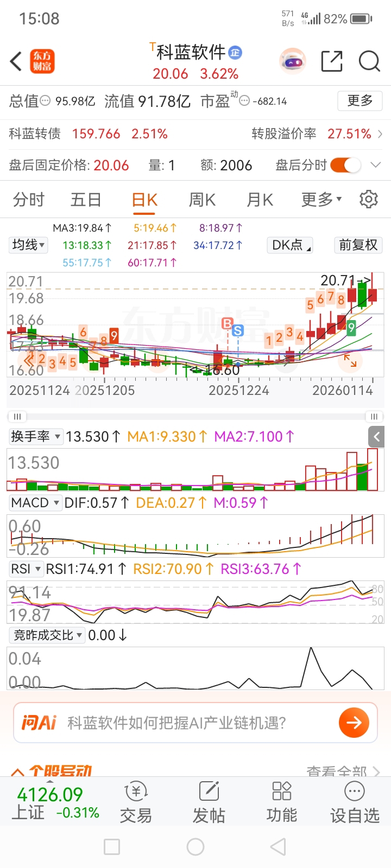Open the 竞昨成交比 indicator dropdown

pyautogui.click(x=47, y=635)
